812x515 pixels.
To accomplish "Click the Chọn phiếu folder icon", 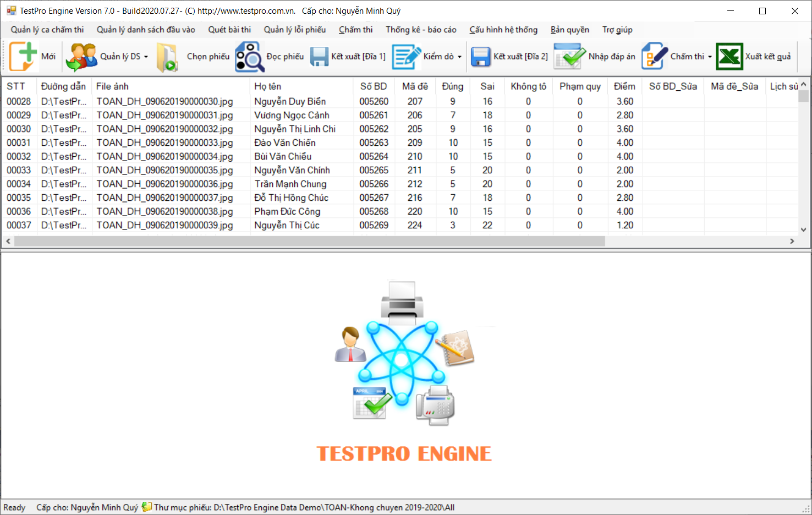I will click(x=167, y=57).
